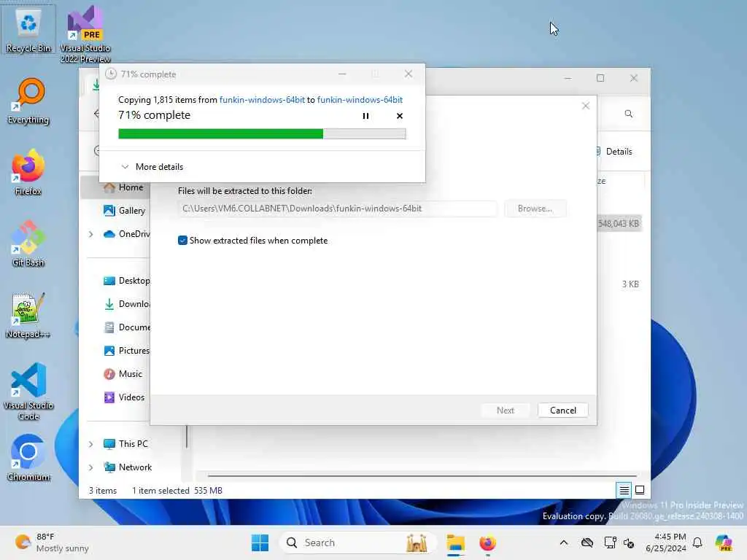Open Downloads folder in sidebar
Viewport: 747px width, 560px height.
tap(126, 304)
